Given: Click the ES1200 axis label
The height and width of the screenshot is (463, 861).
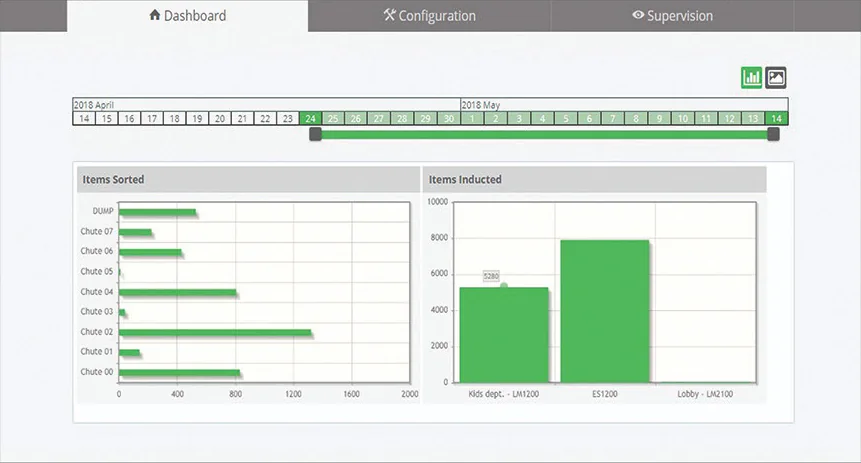Looking at the screenshot, I should (x=605, y=394).
